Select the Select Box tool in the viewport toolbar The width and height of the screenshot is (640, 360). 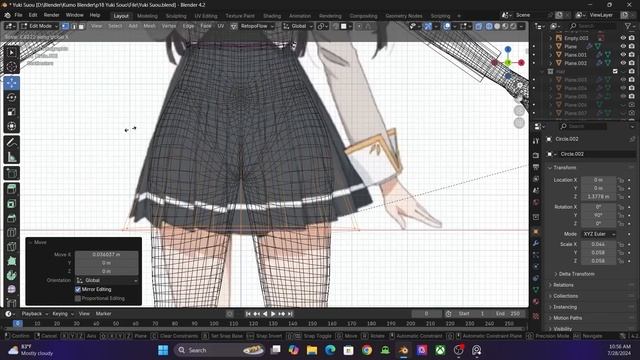coord(11,53)
